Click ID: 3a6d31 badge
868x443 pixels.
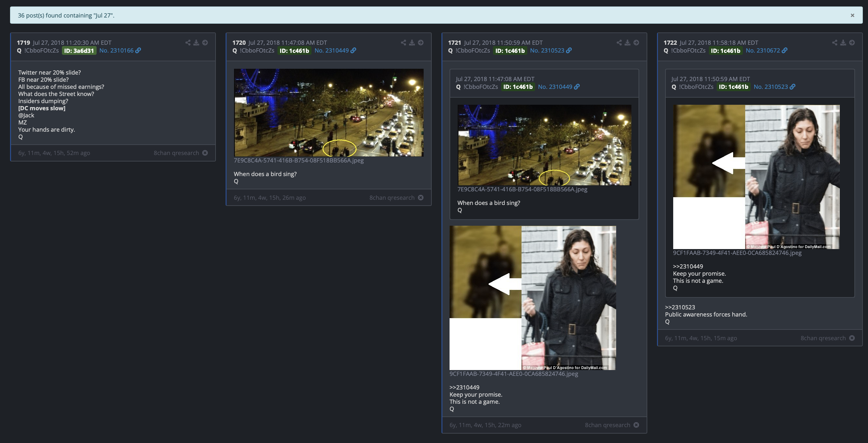[79, 51]
